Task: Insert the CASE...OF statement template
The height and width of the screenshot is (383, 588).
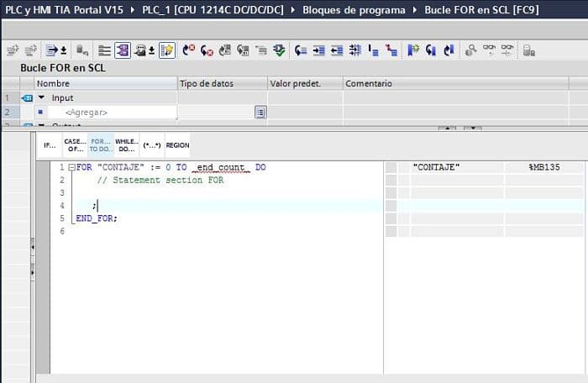Action: tap(75, 145)
